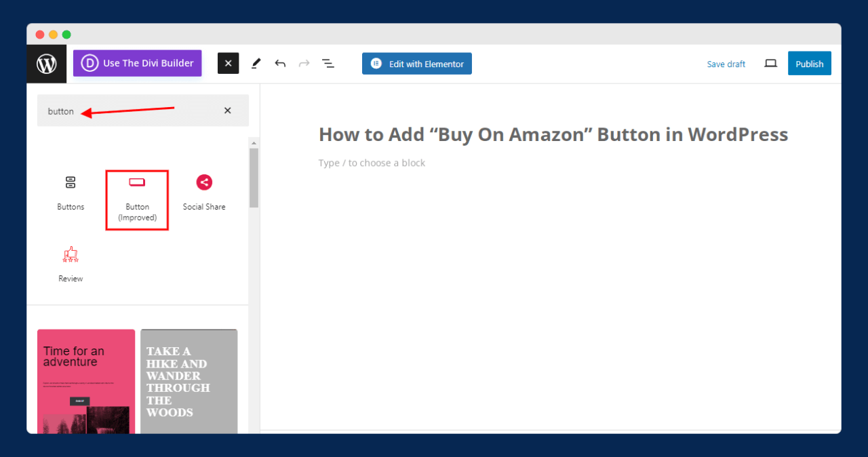The width and height of the screenshot is (868, 457).
Task: Open Edit with Elementor
Action: (x=416, y=63)
